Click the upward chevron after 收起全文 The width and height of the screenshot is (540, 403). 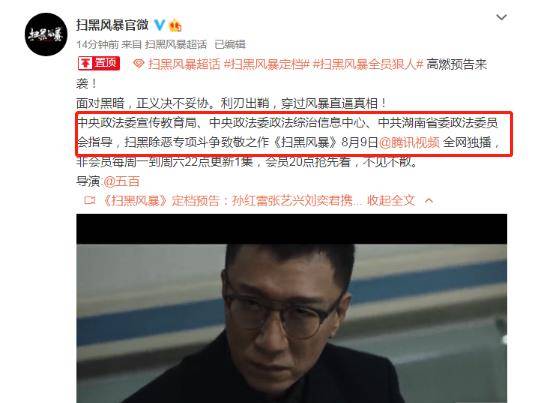pyautogui.click(x=429, y=200)
